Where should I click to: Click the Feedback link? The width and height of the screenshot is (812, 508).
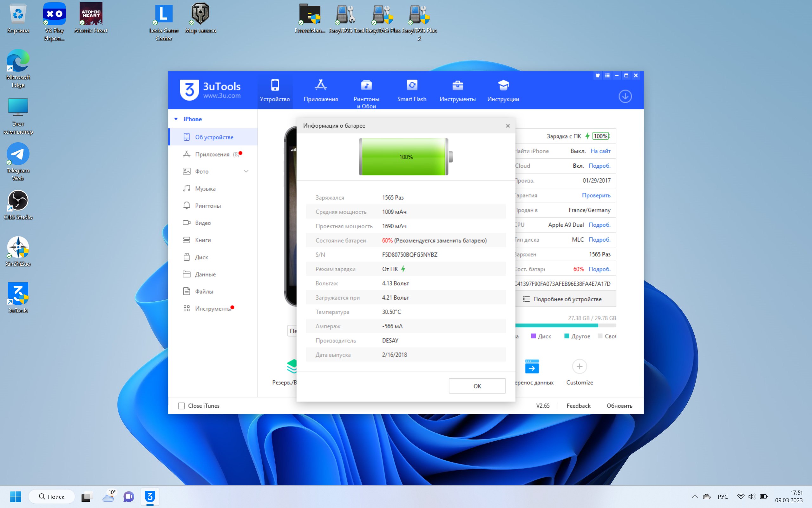(579, 405)
